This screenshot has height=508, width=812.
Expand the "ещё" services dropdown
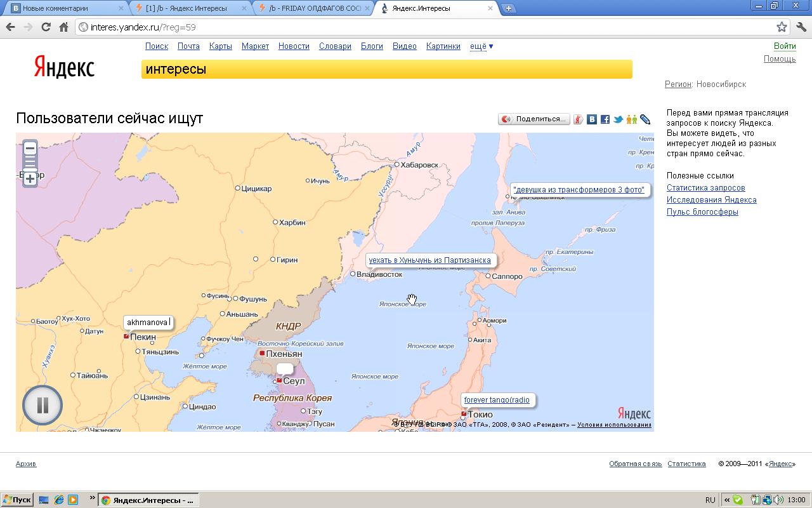481,46
